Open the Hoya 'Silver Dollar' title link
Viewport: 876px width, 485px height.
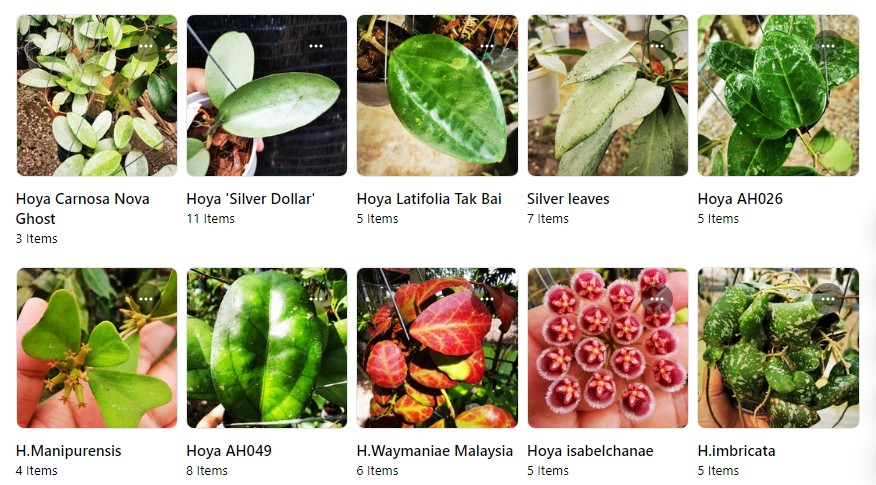(x=250, y=199)
